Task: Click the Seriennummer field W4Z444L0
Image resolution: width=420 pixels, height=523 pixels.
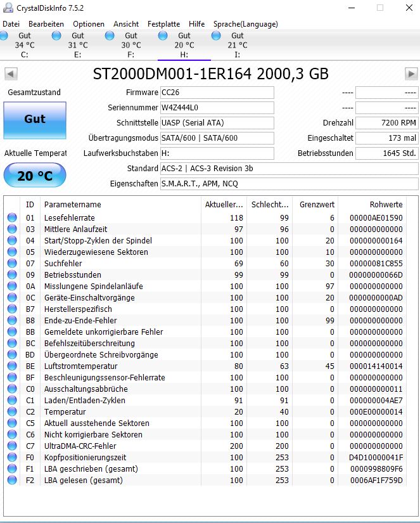Action: (x=217, y=107)
